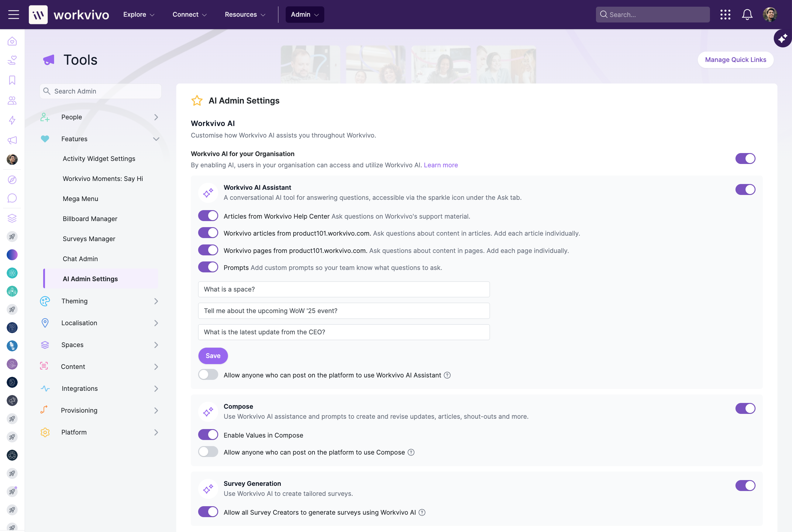Open the Learn more link
The image size is (792, 532).
pyautogui.click(x=441, y=165)
